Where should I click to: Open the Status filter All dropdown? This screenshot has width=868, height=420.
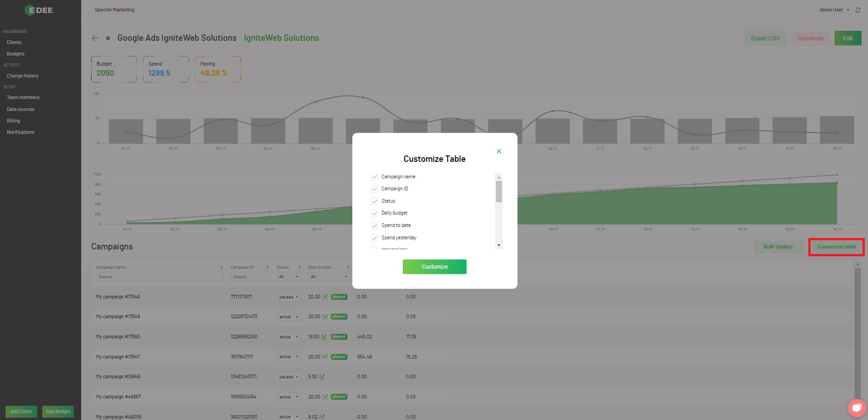[289, 277]
